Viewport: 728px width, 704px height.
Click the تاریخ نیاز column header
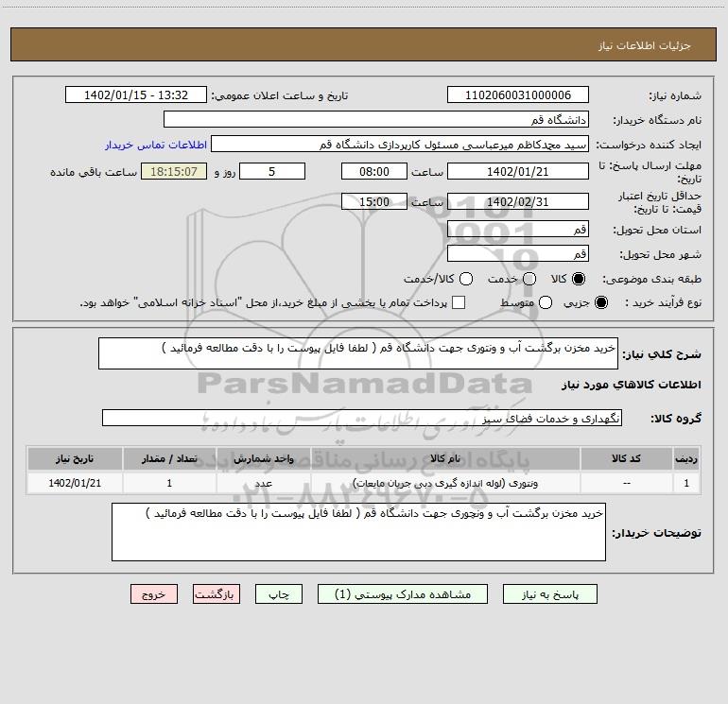click(75, 458)
